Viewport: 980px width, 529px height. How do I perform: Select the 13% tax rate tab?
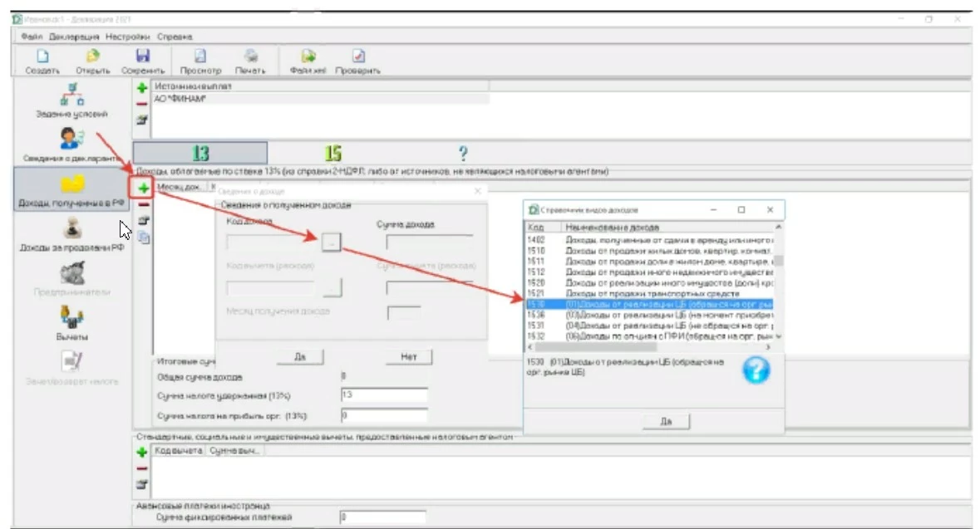click(200, 153)
